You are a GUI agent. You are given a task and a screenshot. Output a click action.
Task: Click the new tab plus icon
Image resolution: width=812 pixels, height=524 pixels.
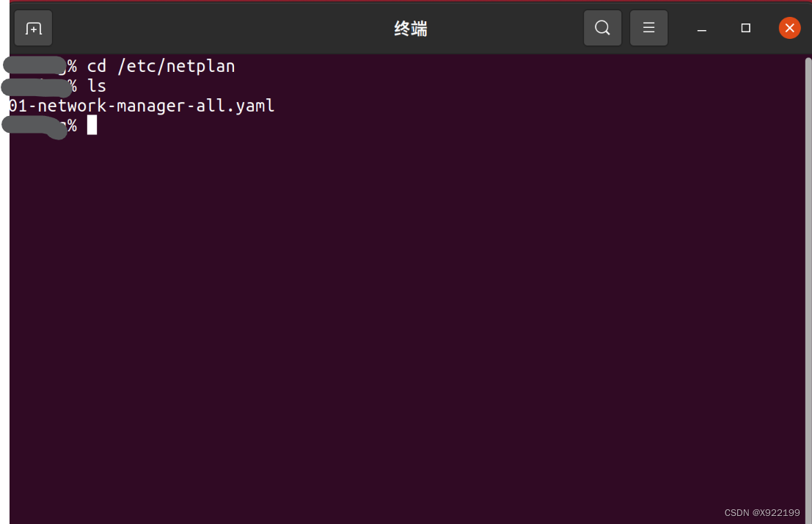[x=32, y=28]
